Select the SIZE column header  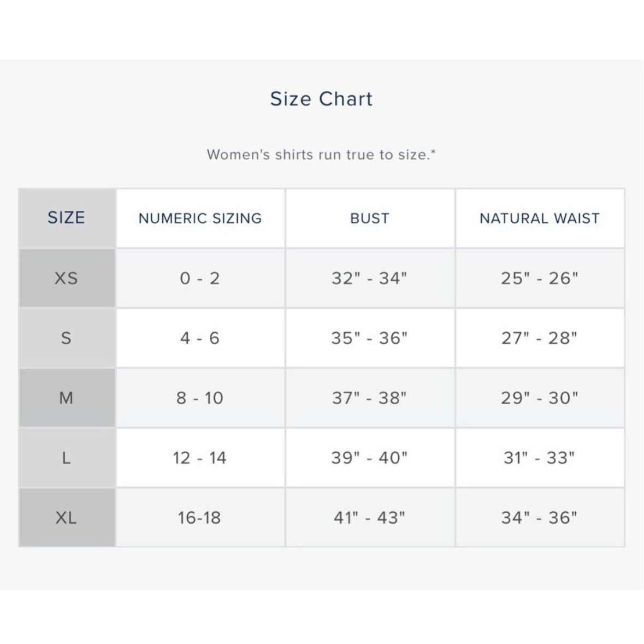click(67, 218)
